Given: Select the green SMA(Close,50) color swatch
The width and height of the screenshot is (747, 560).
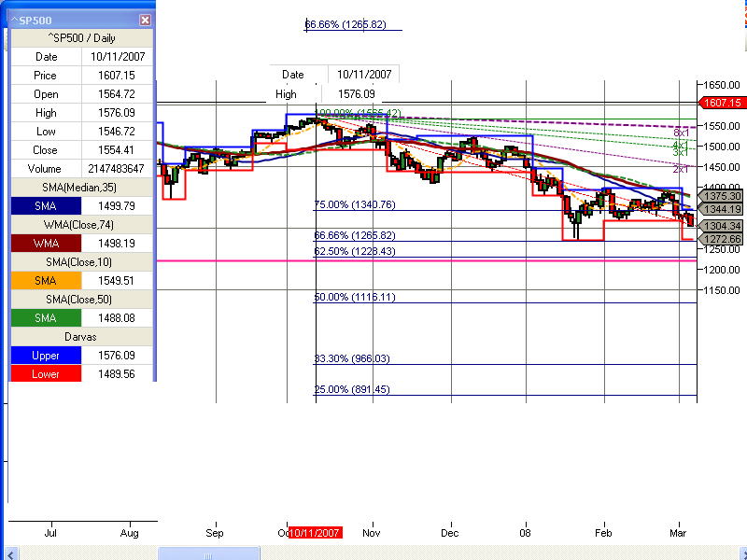Looking at the screenshot, I should (46, 318).
